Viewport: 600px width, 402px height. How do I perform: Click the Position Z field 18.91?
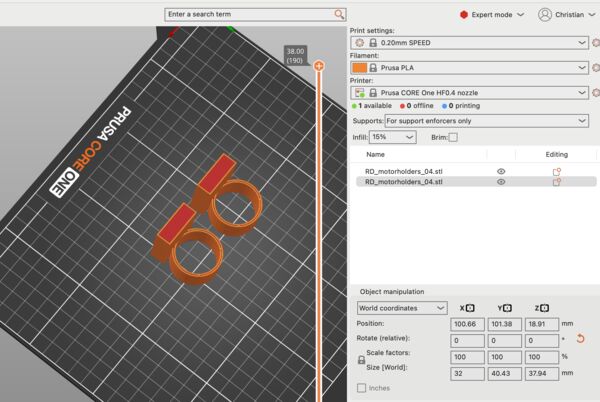tap(541, 324)
